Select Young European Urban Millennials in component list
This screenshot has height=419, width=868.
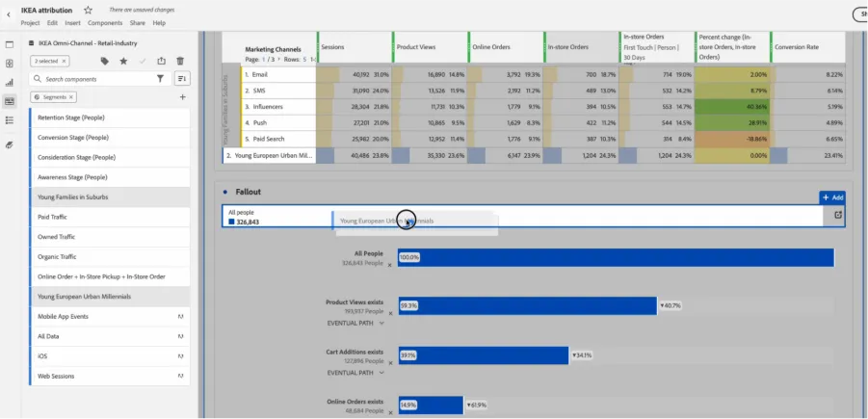point(110,297)
